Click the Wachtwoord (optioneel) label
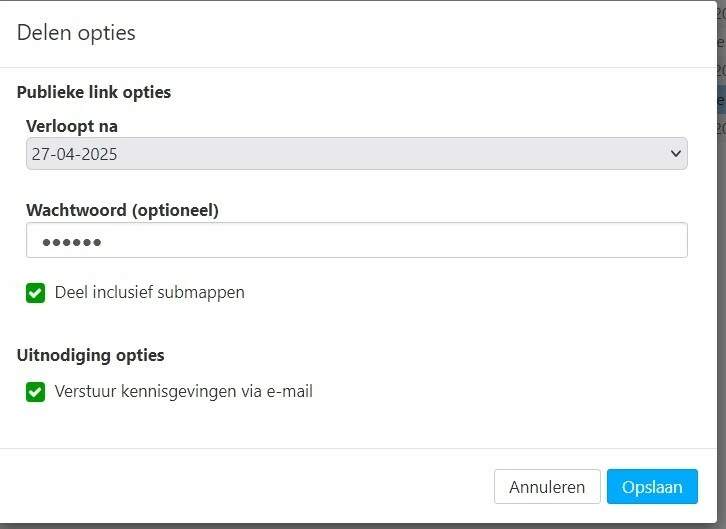This screenshot has width=726, height=529. (122, 210)
